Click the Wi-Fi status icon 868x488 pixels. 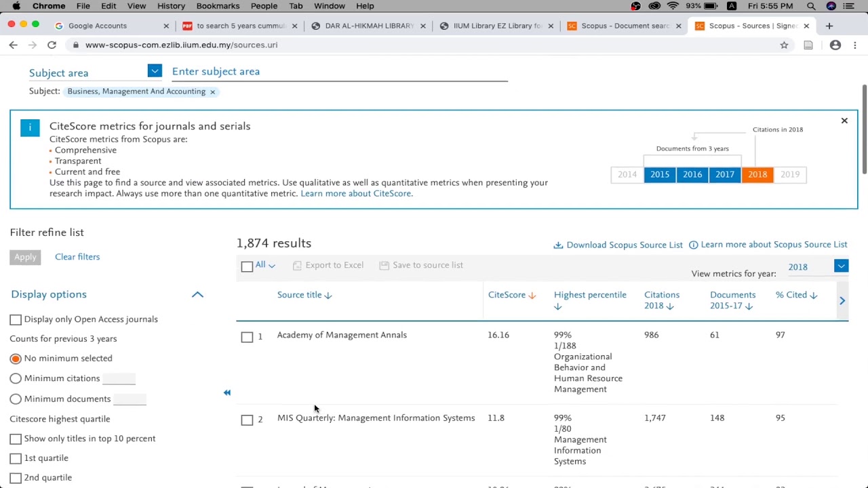coord(673,6)
